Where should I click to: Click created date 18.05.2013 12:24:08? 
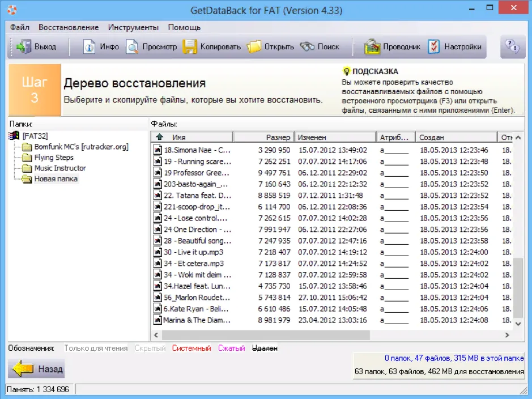[x=454, y=320]
